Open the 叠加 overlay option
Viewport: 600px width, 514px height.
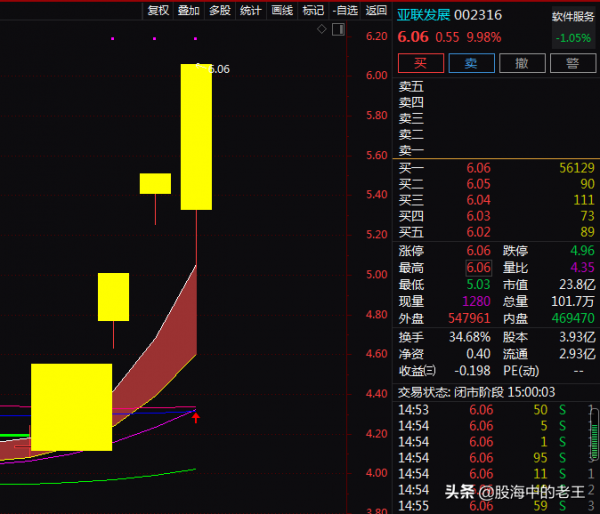[188, 10]
